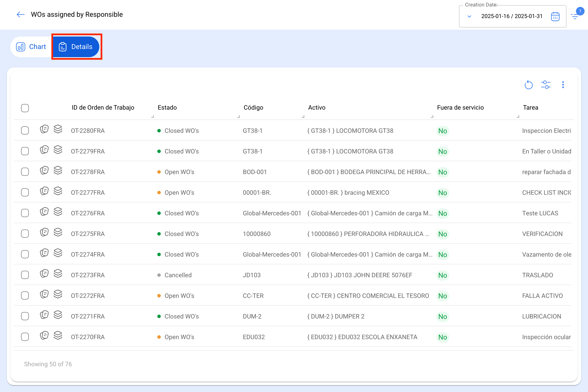
Task: Open notes icon for OT-2278FRA
Action: pyautogui.click(x=44, y=170)
